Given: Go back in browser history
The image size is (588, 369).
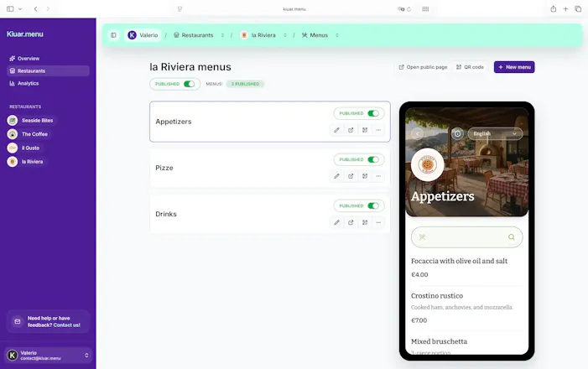Looking at the screenshot, I should 35,9.
